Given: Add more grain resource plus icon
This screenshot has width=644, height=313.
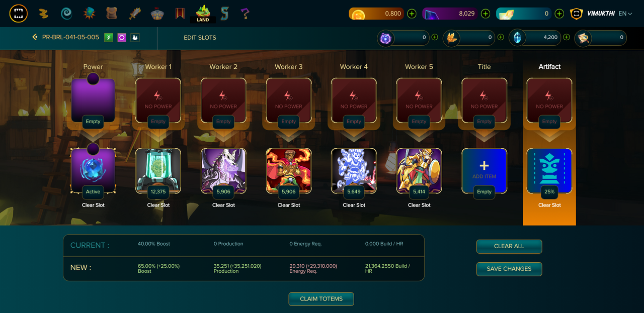Looking at the screenshot, I should (501, 37).
